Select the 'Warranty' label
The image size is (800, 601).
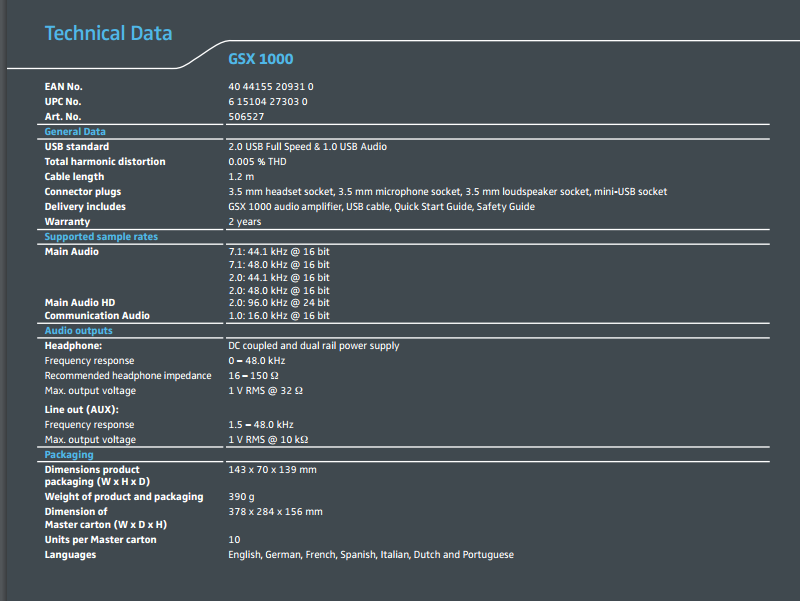click(67, 221)
